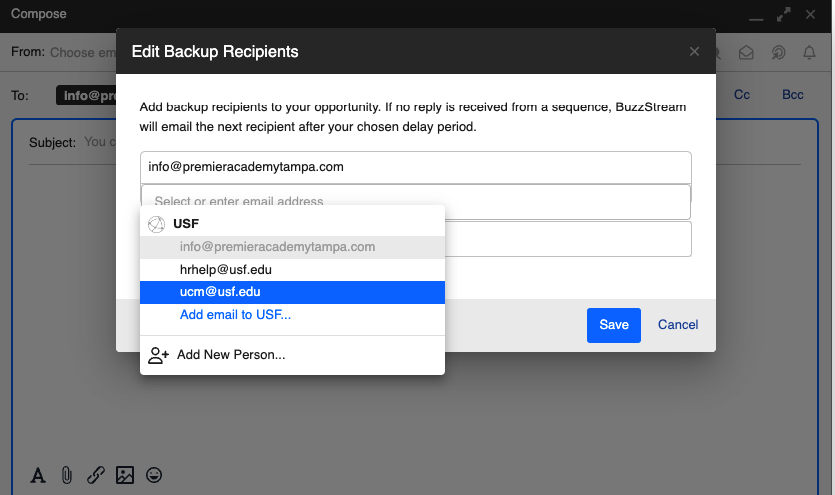Cancel editing backup recipients

point(677,325)
